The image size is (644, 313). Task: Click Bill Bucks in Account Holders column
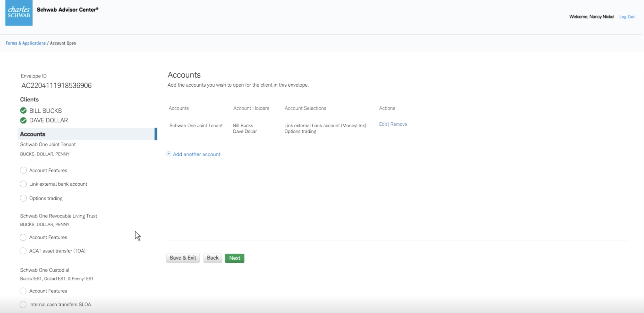[x=243, y=126]
